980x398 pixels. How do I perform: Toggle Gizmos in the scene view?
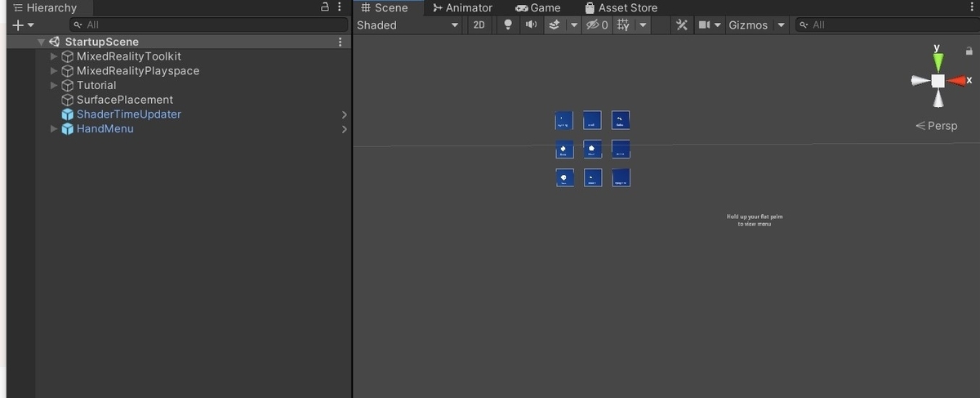click(x=748, y=25)
